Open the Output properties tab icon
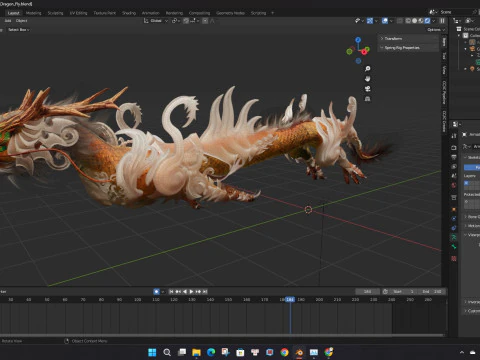480x360 pixels. tap(454, 157)
